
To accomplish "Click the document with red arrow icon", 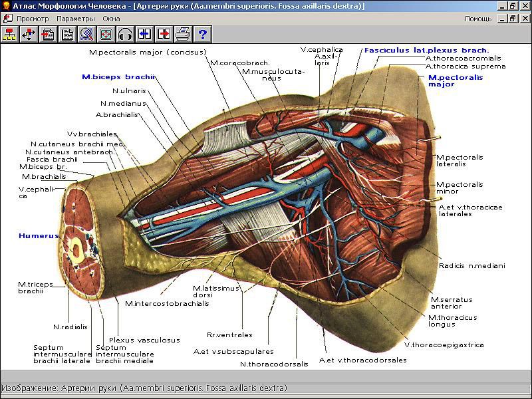I will (48, 34).
